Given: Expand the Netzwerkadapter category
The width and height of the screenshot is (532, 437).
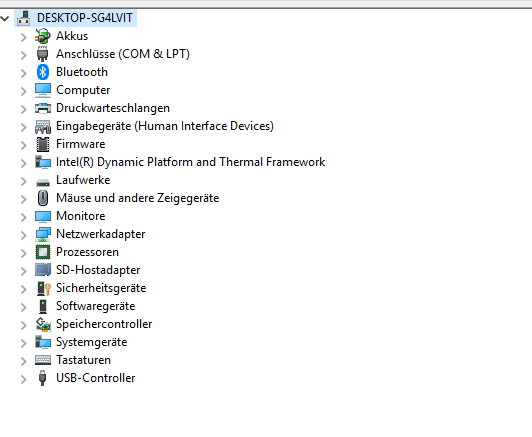Looking at the screenshot, I should click(x=23, y=235).
